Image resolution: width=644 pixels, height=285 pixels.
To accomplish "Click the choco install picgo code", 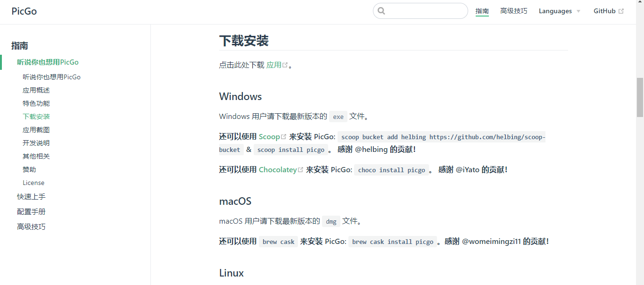I will [x=392, y=170].
